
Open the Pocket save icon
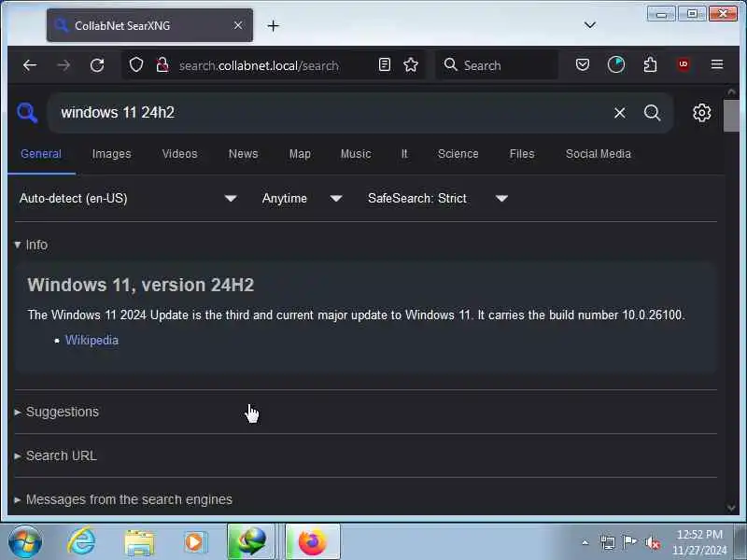[582, 64]
